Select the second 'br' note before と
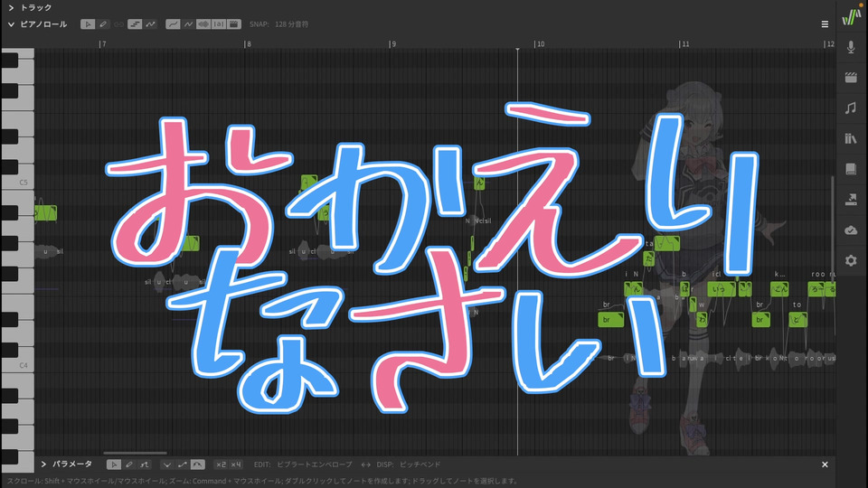This screenshot has width=868, height=488. coord(760,319)
